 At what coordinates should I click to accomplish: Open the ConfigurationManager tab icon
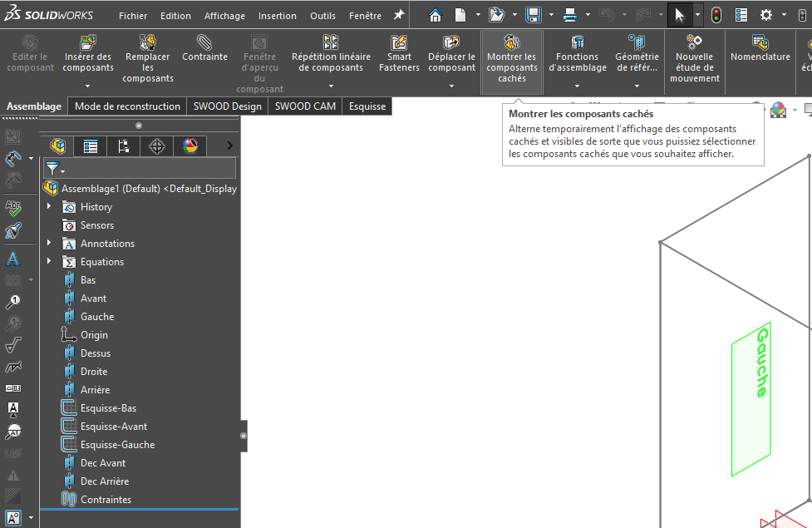pyautogui.click(x=124, y=146)
